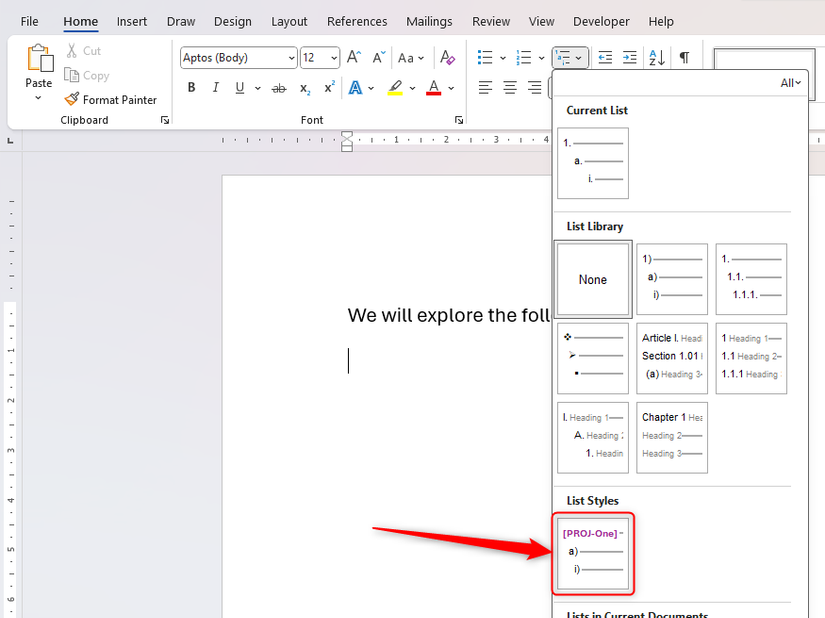Click the Clear All Formatting icon

447,57
